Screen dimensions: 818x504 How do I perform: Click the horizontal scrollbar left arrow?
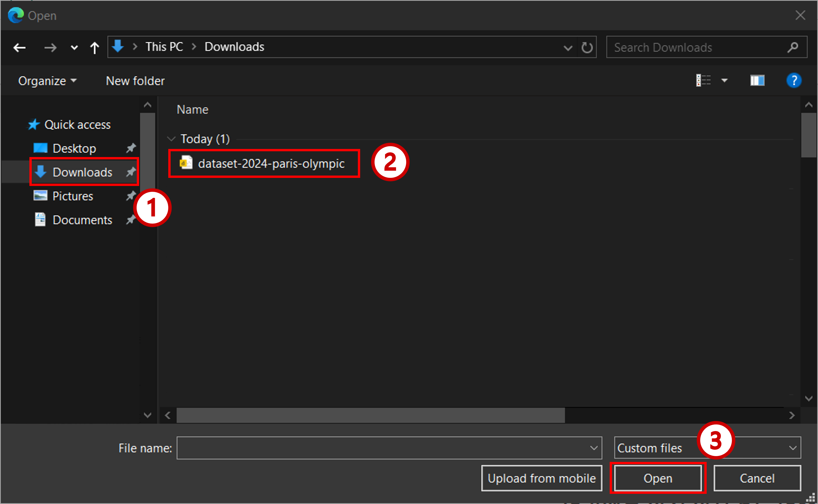pyautogui.click(x=168, y=415)
